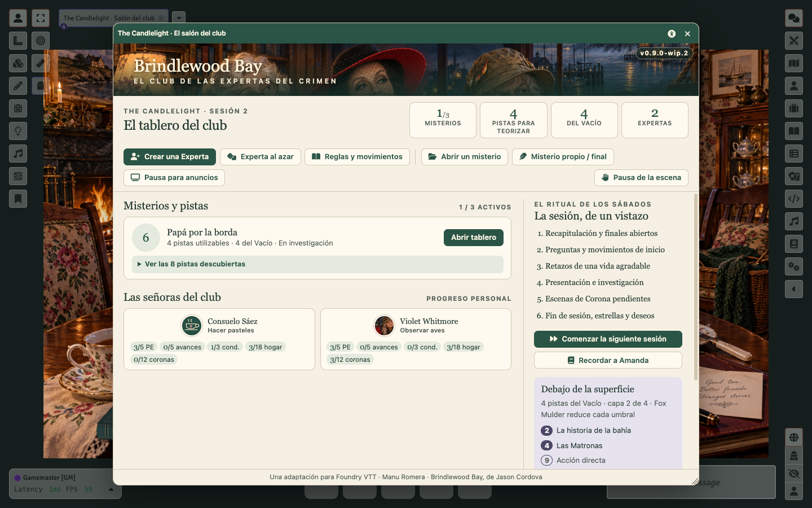
Task: Open the Journal book sidebar tab
Action: [x=794, y=131]
